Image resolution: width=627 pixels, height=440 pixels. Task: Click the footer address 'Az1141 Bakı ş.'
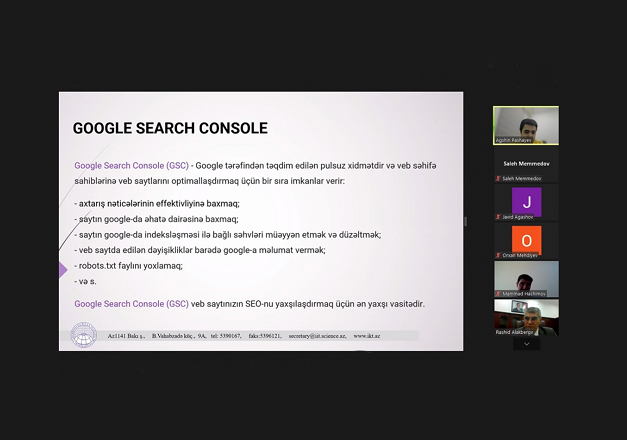click(x=126, y=336)
